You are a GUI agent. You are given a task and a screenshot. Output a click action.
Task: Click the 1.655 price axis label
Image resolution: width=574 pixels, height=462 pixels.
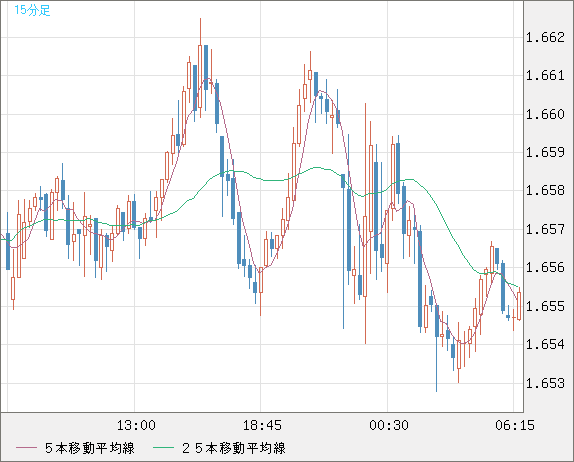[545, 306]
